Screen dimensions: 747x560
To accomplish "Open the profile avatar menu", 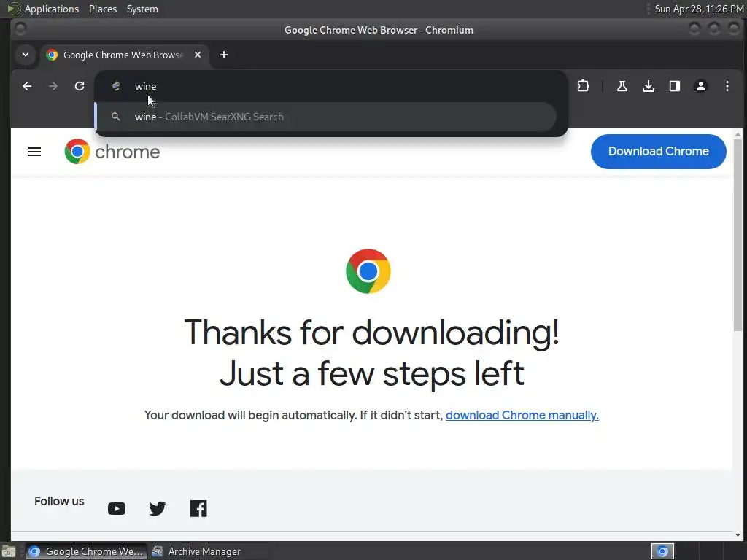I will click(701, 86).
